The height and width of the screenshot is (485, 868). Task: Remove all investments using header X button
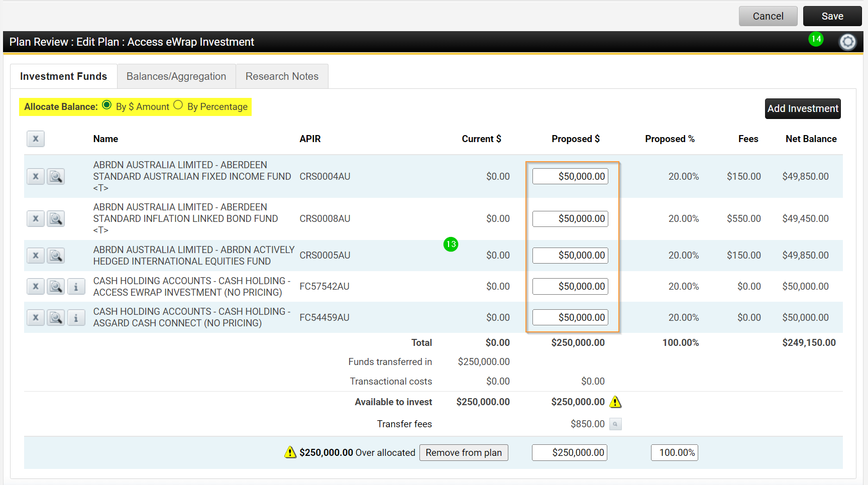coord(36,139)
